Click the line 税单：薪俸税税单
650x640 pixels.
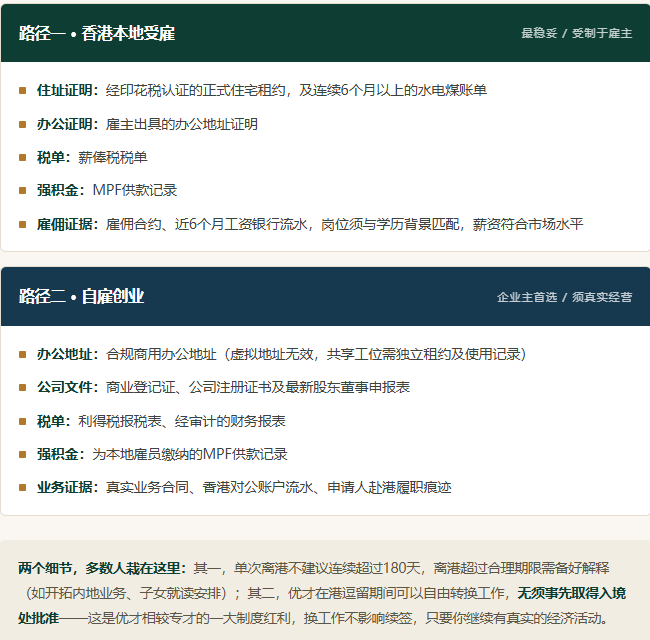(x=92, y=157)
